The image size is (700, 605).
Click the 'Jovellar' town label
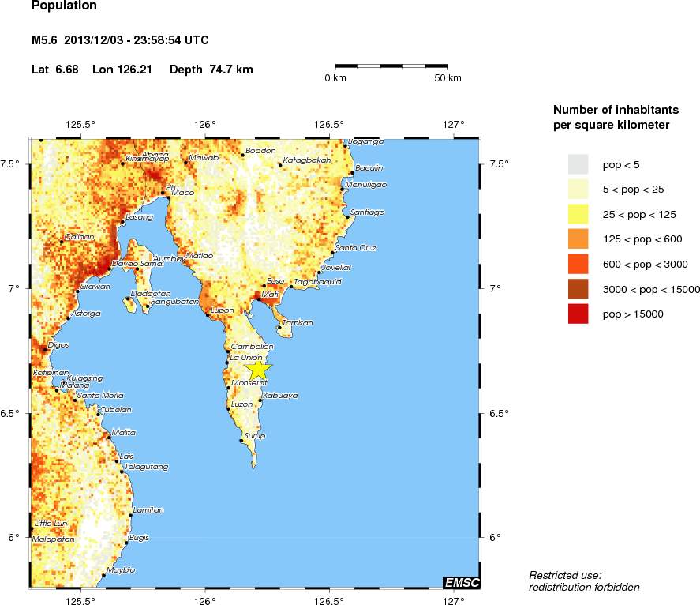pyautogui.click(x=337, y=268)
